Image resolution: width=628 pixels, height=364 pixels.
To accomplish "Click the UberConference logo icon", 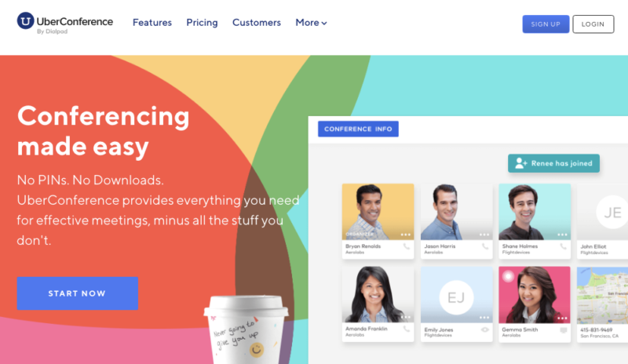I will (25, 21).
